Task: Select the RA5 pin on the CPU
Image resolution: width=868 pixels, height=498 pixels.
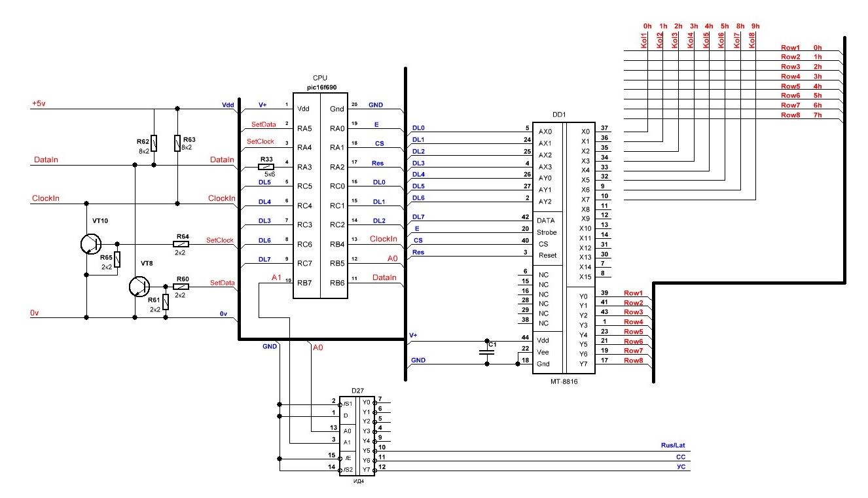Action: [x=306, y=128]
